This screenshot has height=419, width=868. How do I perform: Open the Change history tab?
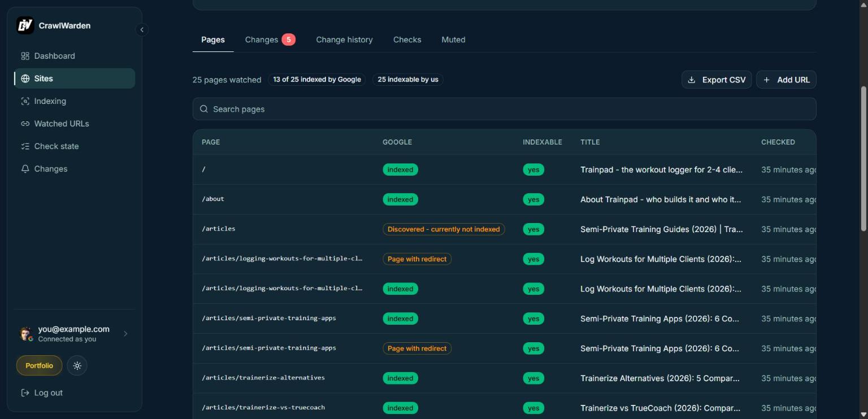click(x=344, y=40)
